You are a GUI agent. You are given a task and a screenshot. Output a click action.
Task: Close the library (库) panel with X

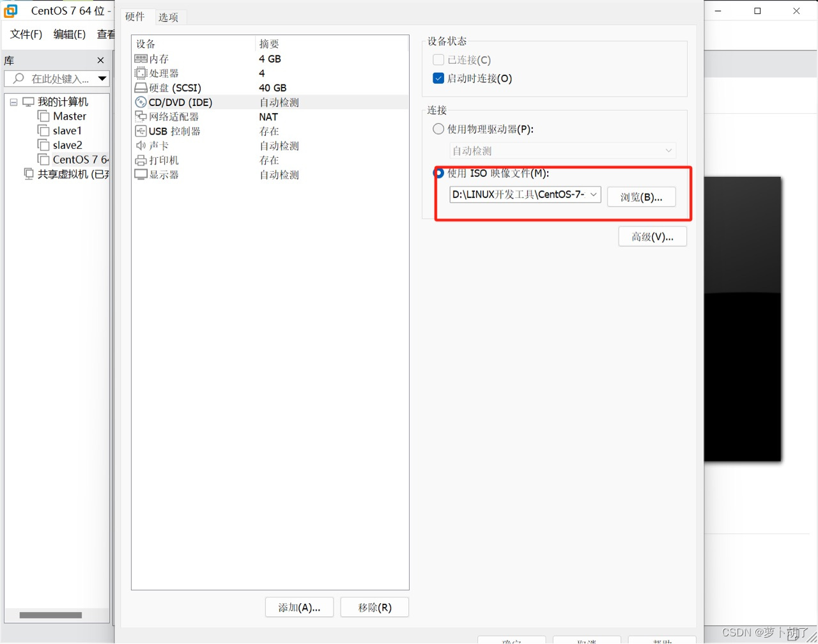(x=100, y=60)
